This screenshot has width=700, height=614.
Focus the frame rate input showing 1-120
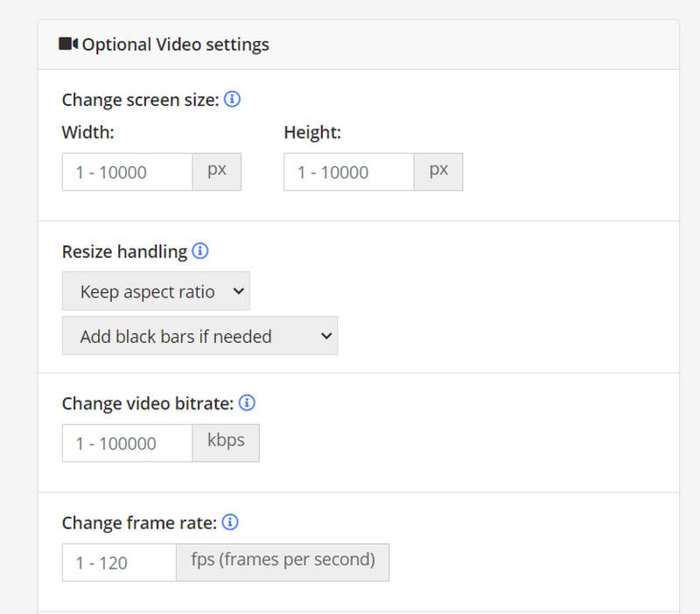(x=116, y=562)
